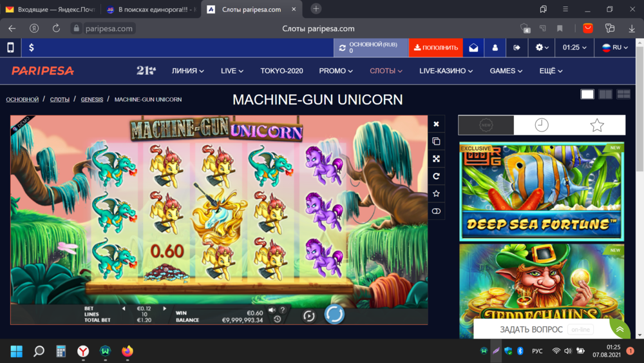The image size is (644, 363).
Task: Open the settings gear dropdown
Action: pyautogui.click(x=542, y=48)
